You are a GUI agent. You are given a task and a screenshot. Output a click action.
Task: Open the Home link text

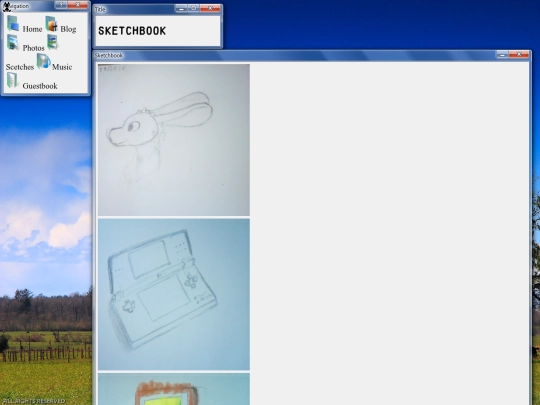point(32,29)
